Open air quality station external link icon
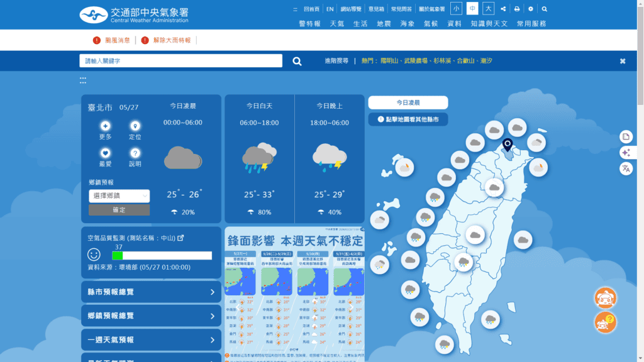Screen dimensions: 644x362 [x=180, y=238]
